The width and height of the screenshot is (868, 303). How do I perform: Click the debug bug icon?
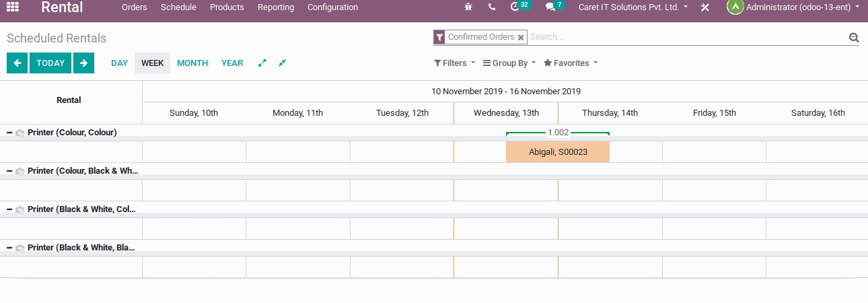coord(468,7)
